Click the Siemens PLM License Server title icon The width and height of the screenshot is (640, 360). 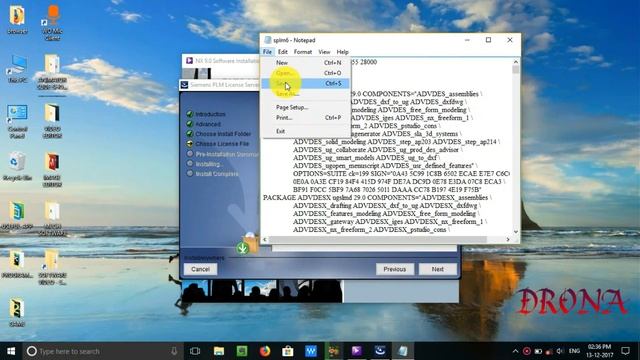184,85
